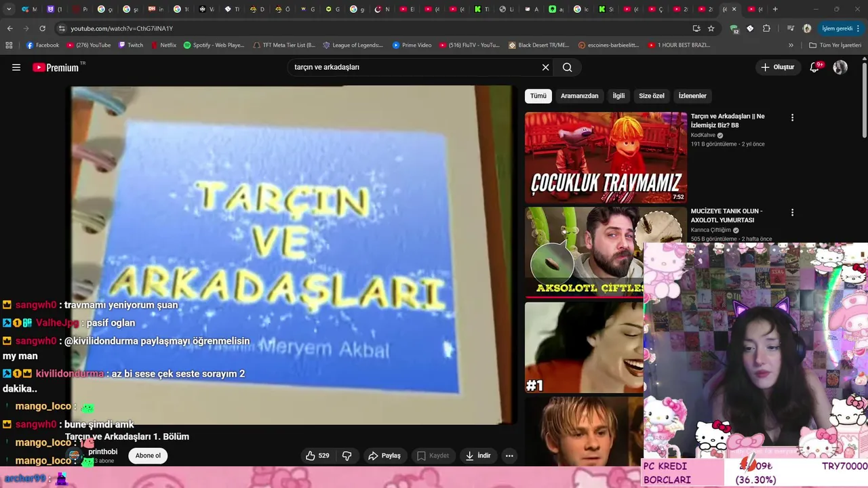Run search with the magnifier button
This screenshot has width=868, height=488.
coord(568,67)
